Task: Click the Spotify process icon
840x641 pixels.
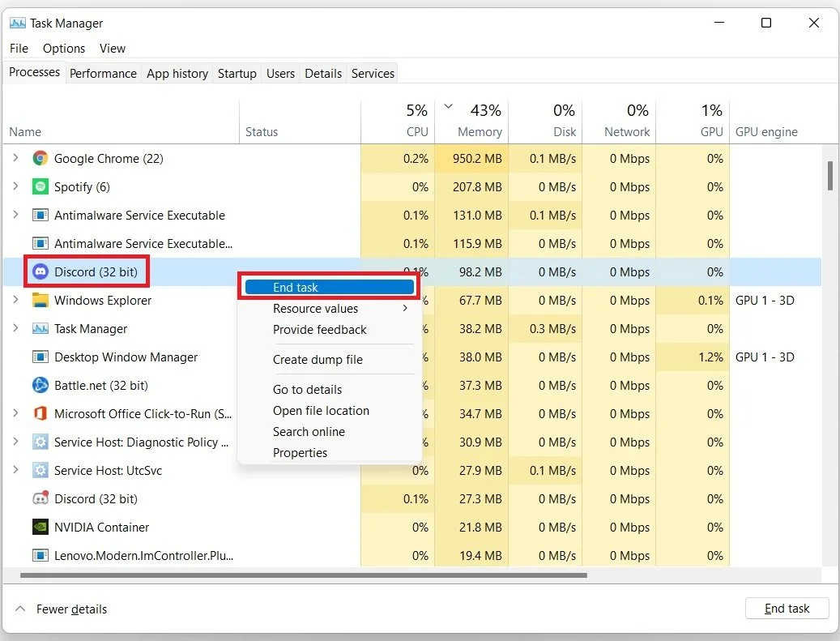Action: tap(41, 186)
